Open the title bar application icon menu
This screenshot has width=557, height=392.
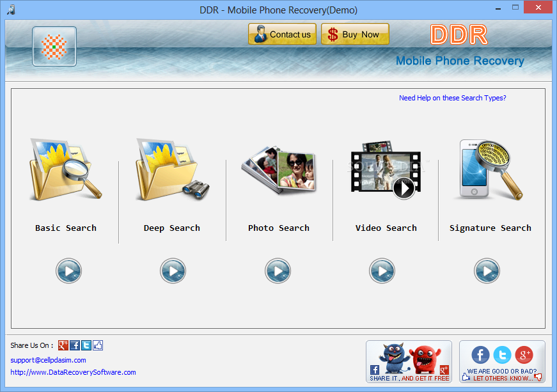click(x=11, y=9)
